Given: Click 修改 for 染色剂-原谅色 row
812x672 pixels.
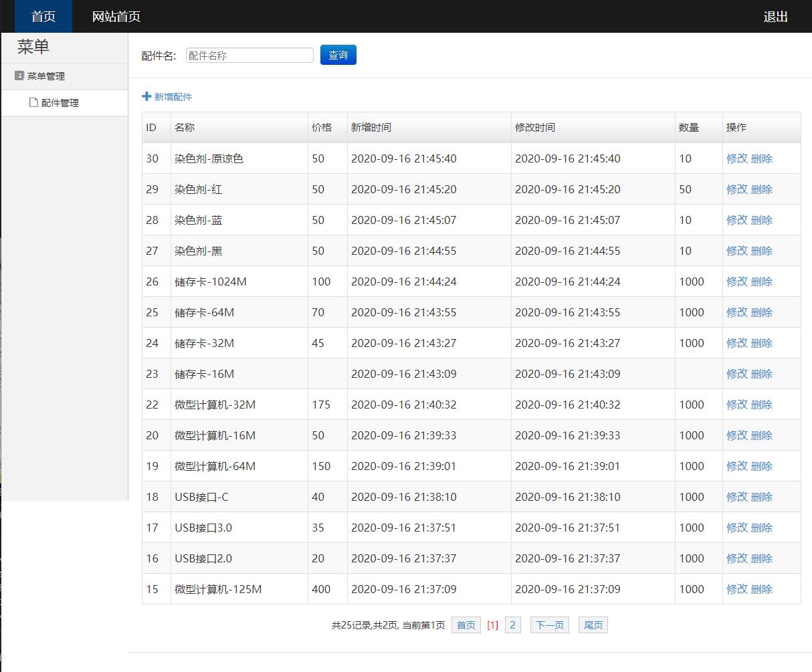Looking at the screenshot, I should point(736,158).
